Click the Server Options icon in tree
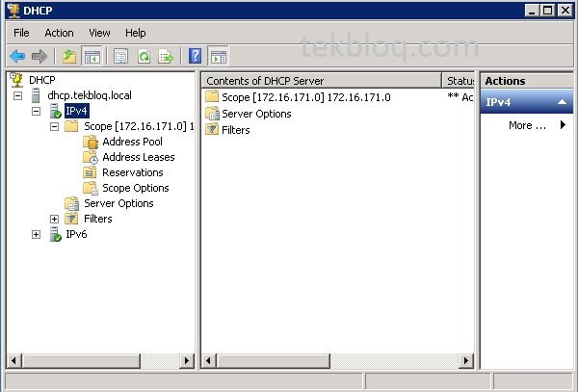Viewport: 578px width, 392px height. pyautogui.click(x=71, y=203)
